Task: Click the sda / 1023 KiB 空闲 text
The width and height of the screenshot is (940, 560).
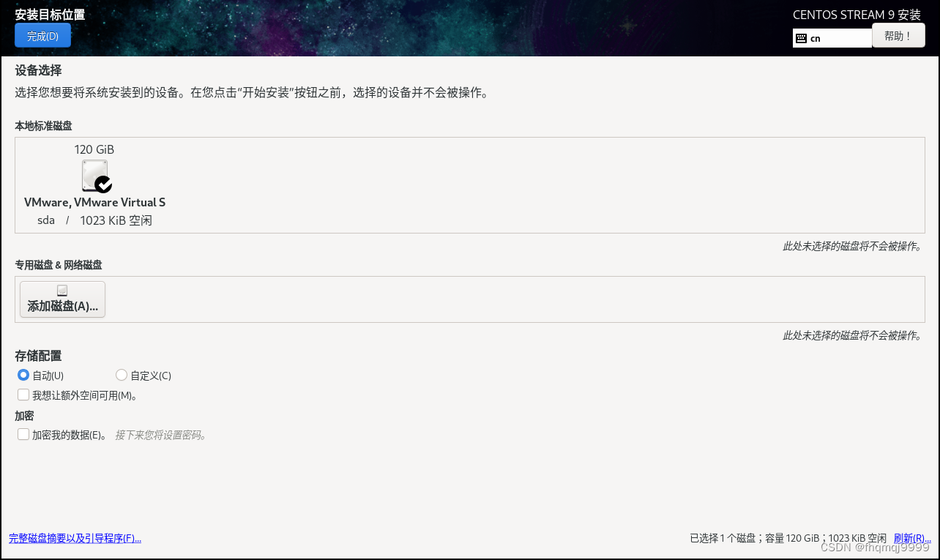Action: tap(94, 220)
